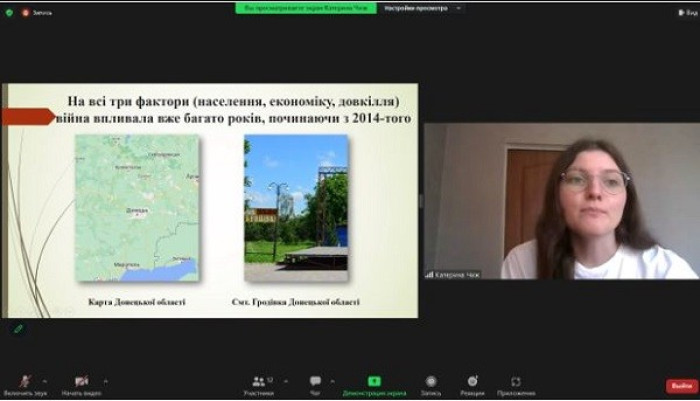Open Приложения apps icon

(x=515, y=384)
